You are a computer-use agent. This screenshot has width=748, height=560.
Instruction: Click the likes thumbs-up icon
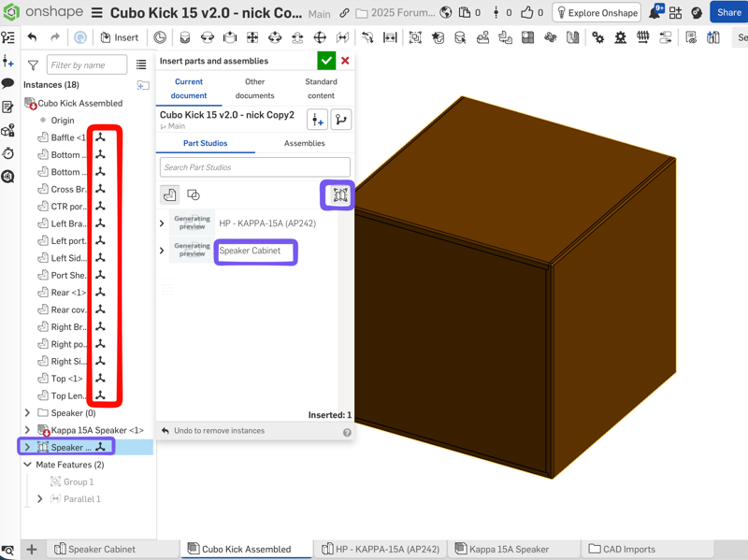point(526,12)
